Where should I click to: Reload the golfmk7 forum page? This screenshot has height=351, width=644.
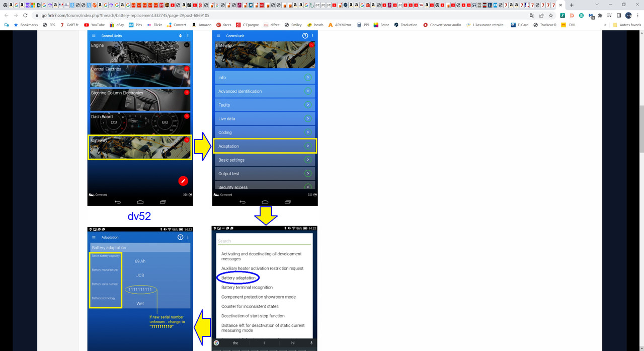click(x=25, y=15)
